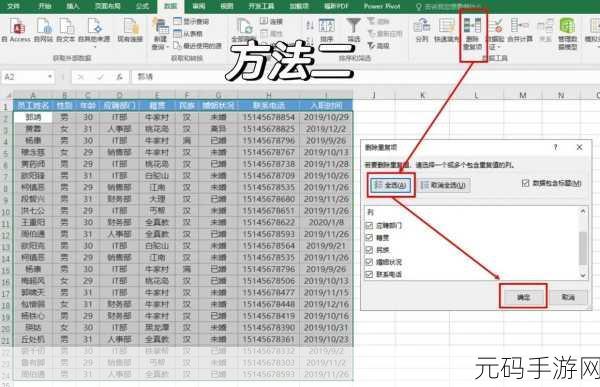Screen dimensions: 600x387
Task: Toggle the 婚姻状况 column checkbox
Action: pos(369,262)
